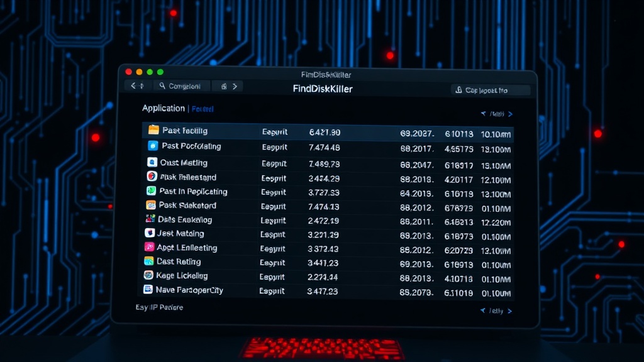The height and width of the screenshot is (362, 644).
Task: Select the first row Past feciliig
Action: coord(328,131)
